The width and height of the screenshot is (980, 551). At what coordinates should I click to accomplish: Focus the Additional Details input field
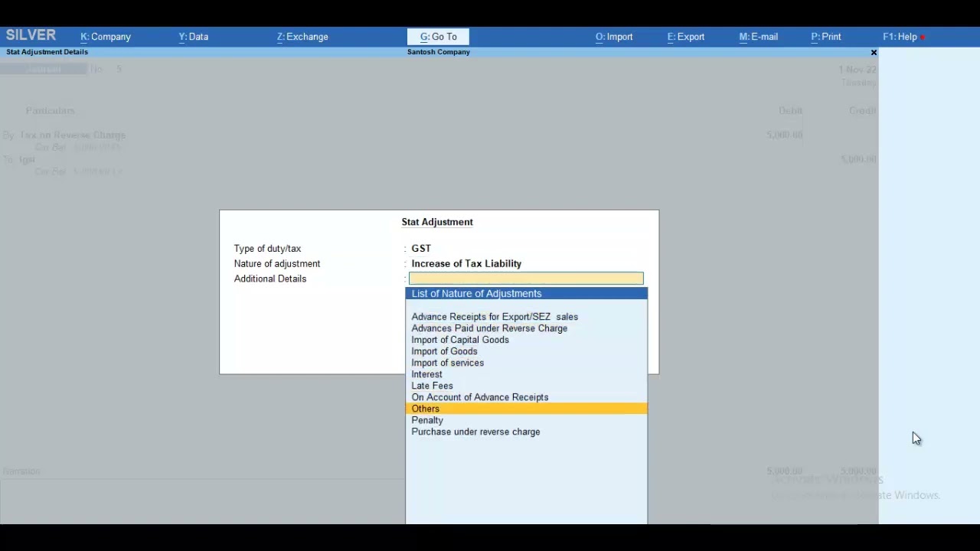coord(526,279)
